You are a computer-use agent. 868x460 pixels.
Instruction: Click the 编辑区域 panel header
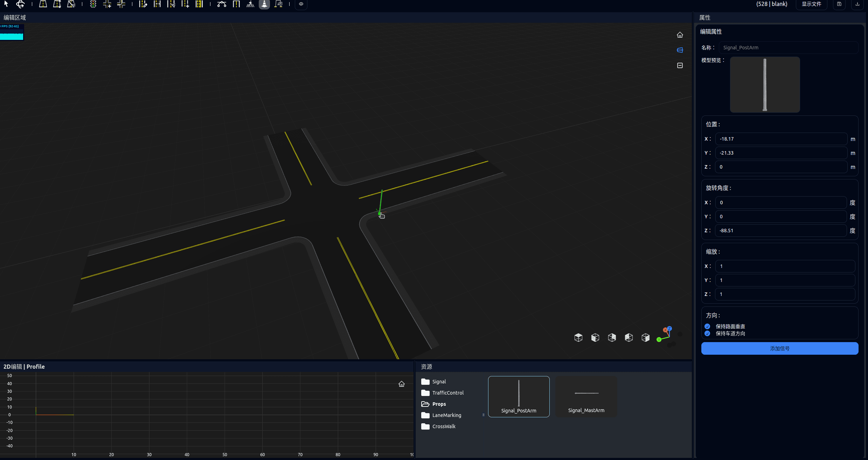15,17
